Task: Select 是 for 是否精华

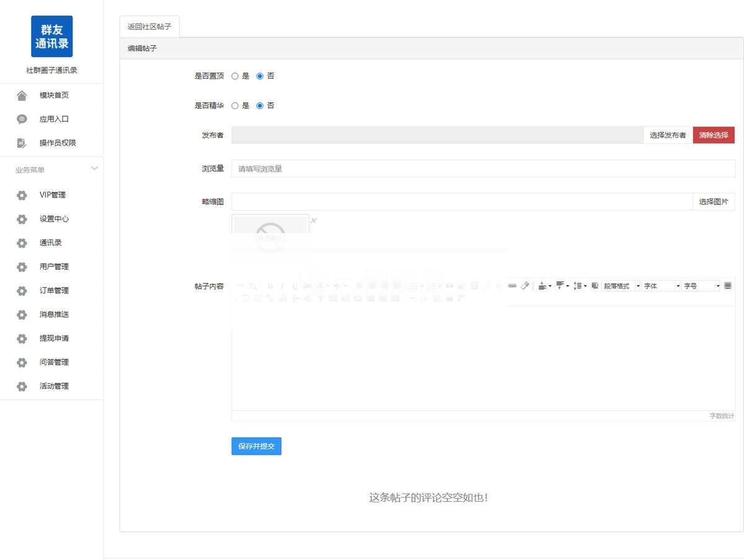Action: pos(235,105)
